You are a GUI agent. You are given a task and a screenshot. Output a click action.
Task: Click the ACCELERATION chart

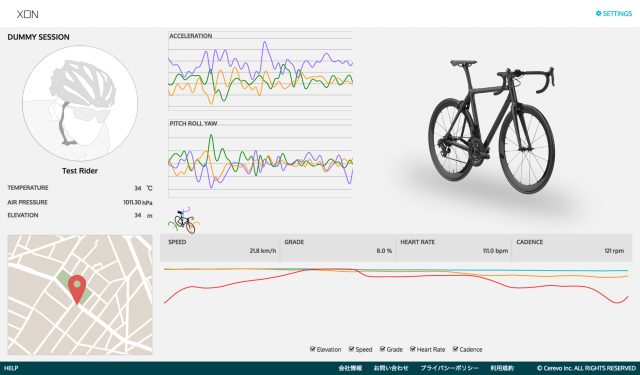click(x=260, y=71)
